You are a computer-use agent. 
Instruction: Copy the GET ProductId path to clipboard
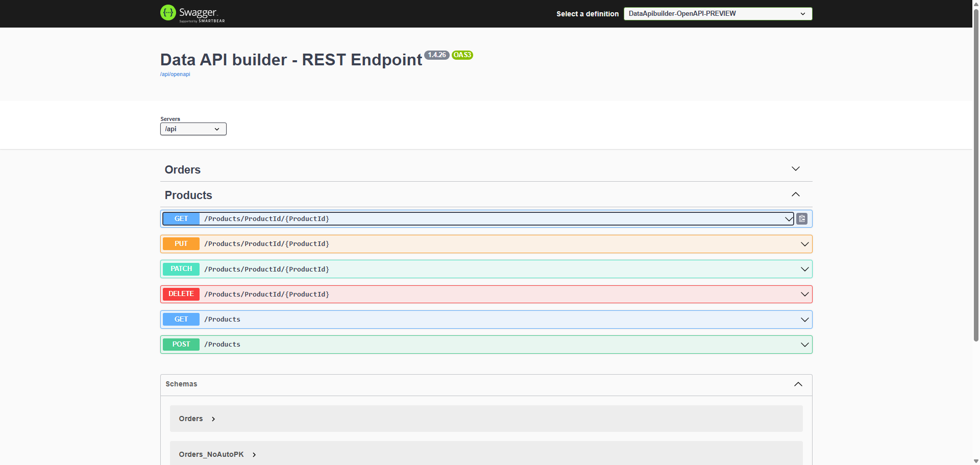click(802, 218)
